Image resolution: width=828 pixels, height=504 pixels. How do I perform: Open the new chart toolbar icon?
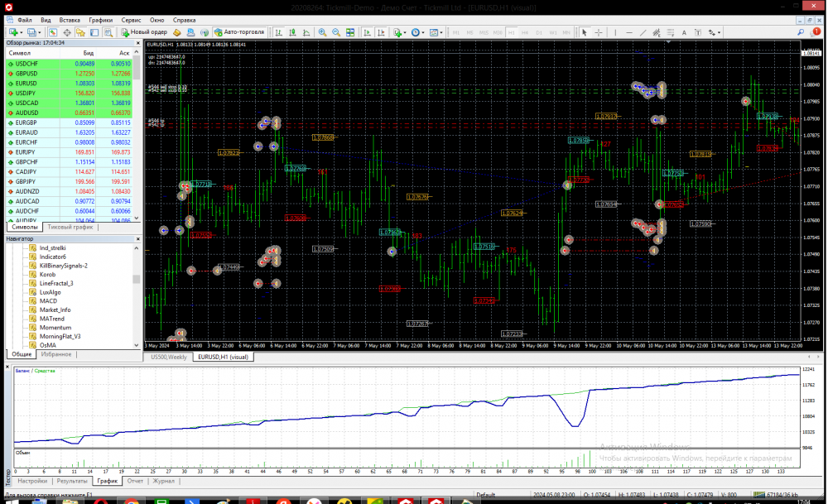[14, 32]
